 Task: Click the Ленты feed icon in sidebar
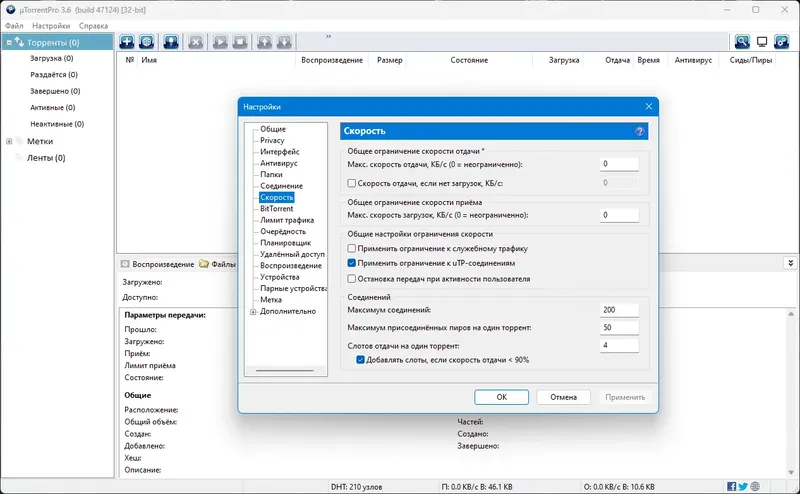click(x=19, y=157)
